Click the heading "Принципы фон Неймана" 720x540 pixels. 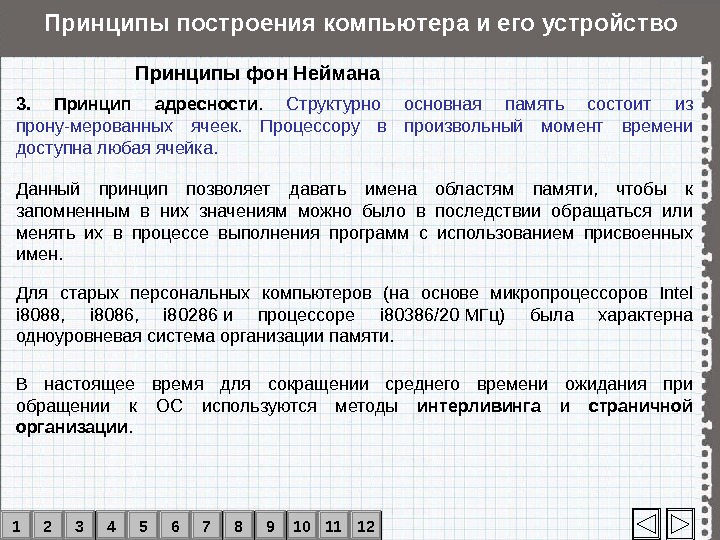258,73
